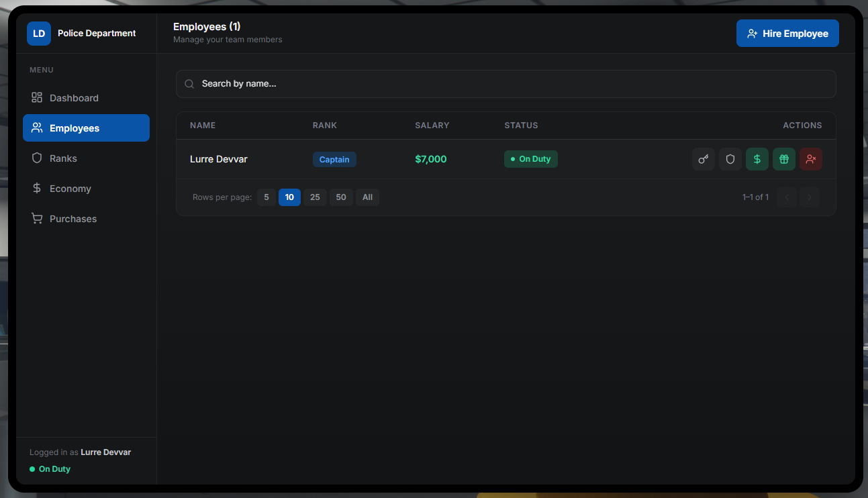
Task: Click the On Duty status badge in table
Action: (530, 159)
